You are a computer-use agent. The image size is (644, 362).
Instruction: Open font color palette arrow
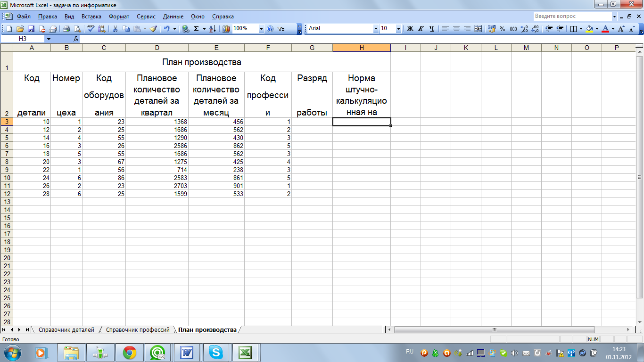coord(613,29)
